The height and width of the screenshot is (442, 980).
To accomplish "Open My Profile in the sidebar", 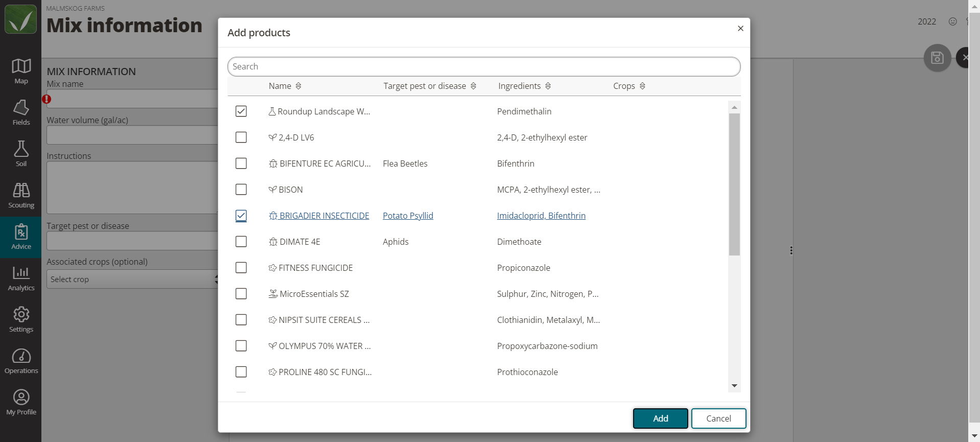I will tap(21, 403).
